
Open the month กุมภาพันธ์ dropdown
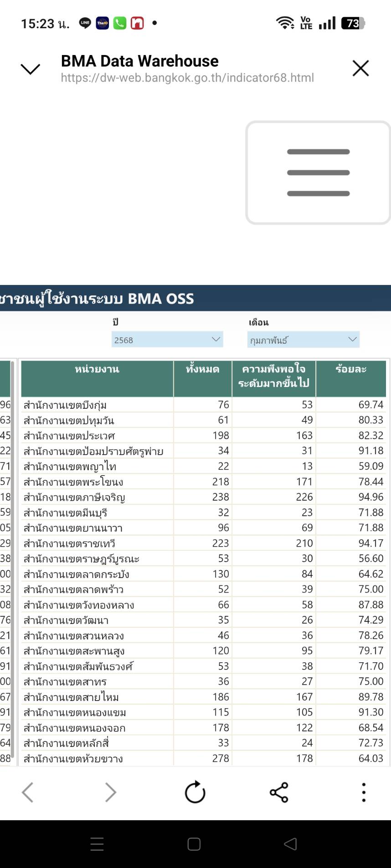[x=304, y=340]
